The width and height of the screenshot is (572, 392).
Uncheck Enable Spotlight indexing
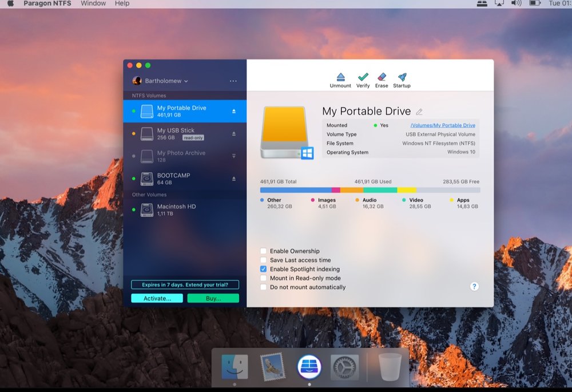pos(263,269)
